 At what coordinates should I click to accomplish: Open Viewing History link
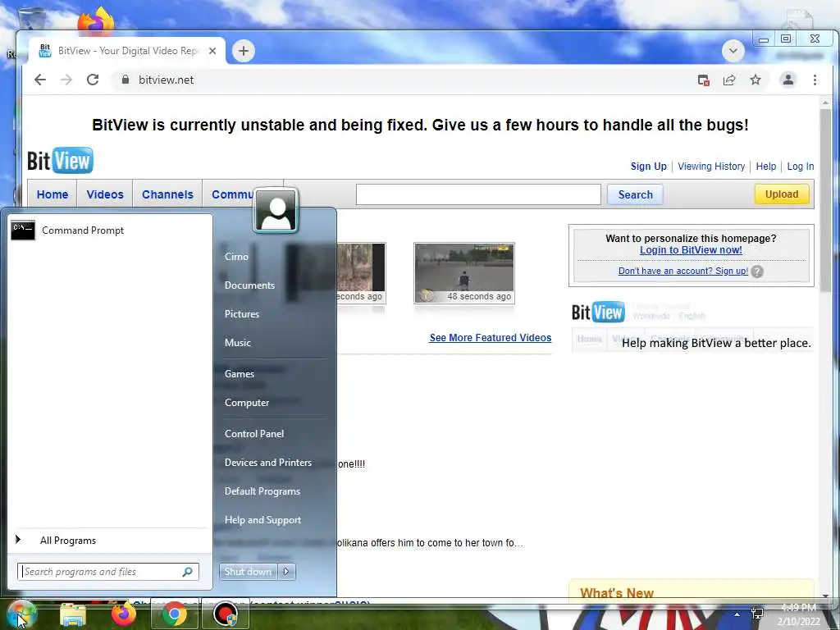point(711,167)
